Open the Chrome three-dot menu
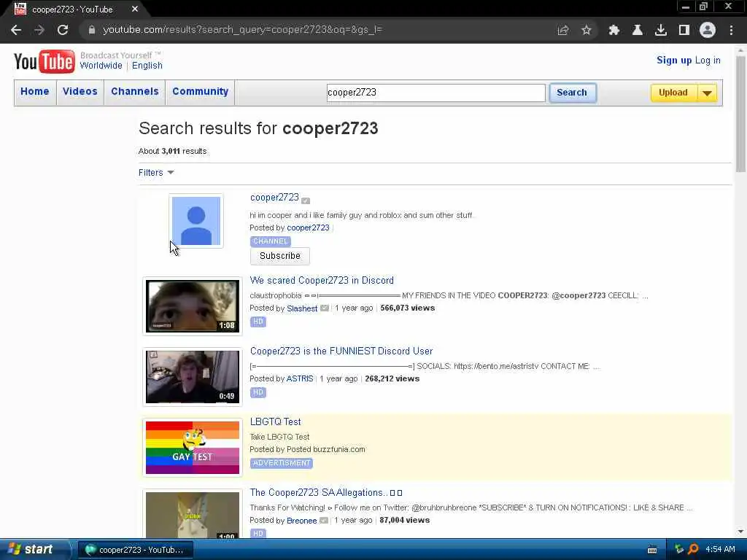This screenshot has height=560, width=747. [x=731, y=30]
